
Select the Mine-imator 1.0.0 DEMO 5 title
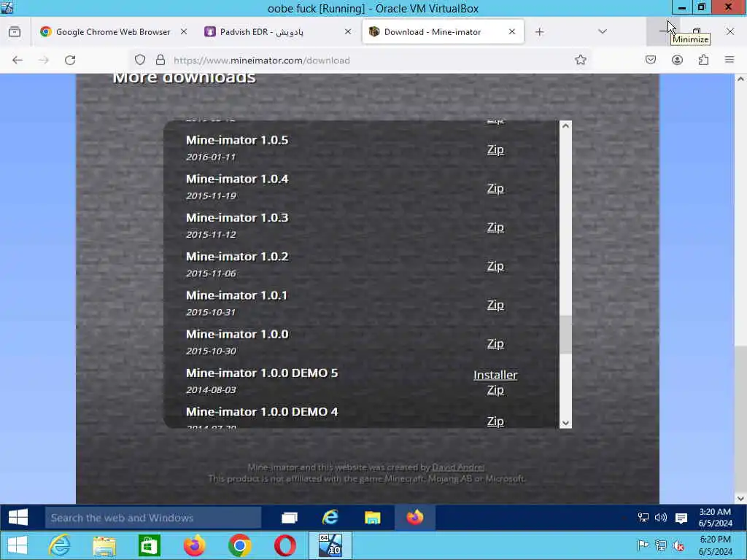[x=262, y=373]
